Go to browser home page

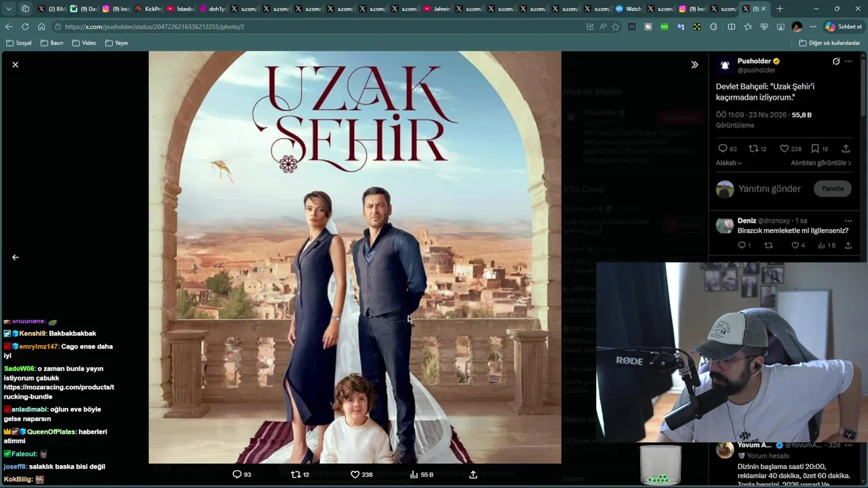(41, 26)
